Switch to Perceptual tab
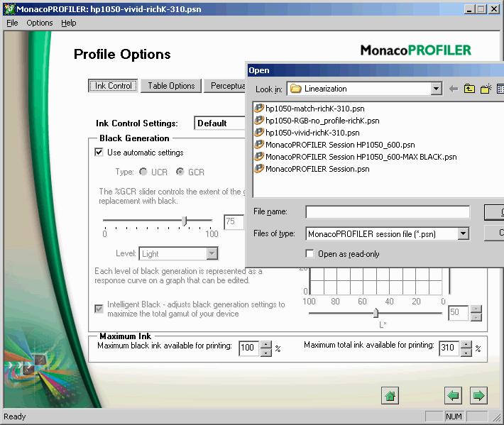 (x=225, y=86)
